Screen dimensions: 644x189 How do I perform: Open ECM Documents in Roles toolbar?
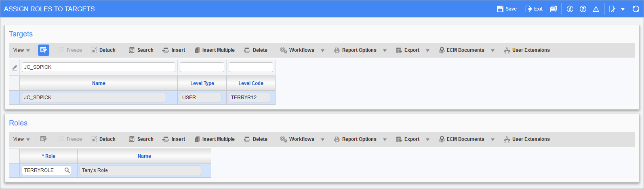tap(461, 139)
